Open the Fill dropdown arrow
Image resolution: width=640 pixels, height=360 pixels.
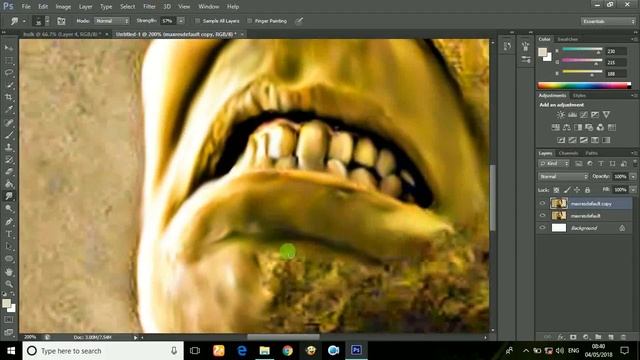click(633, 190)
